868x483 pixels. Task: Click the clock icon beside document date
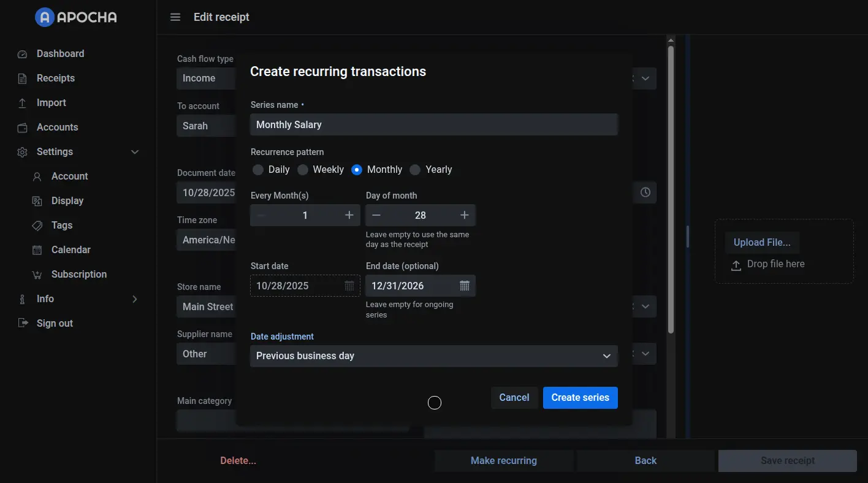pyautogui.click(x=645, y=192)
